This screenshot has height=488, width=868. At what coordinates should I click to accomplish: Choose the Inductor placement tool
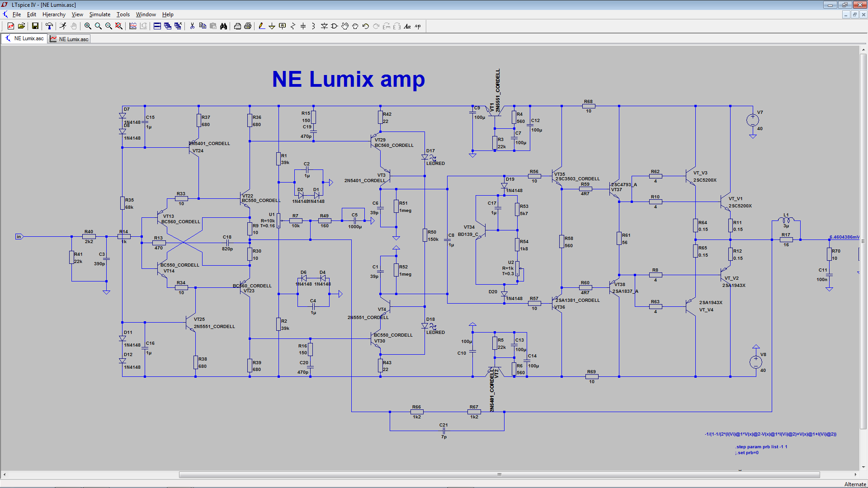coord(313,26)
